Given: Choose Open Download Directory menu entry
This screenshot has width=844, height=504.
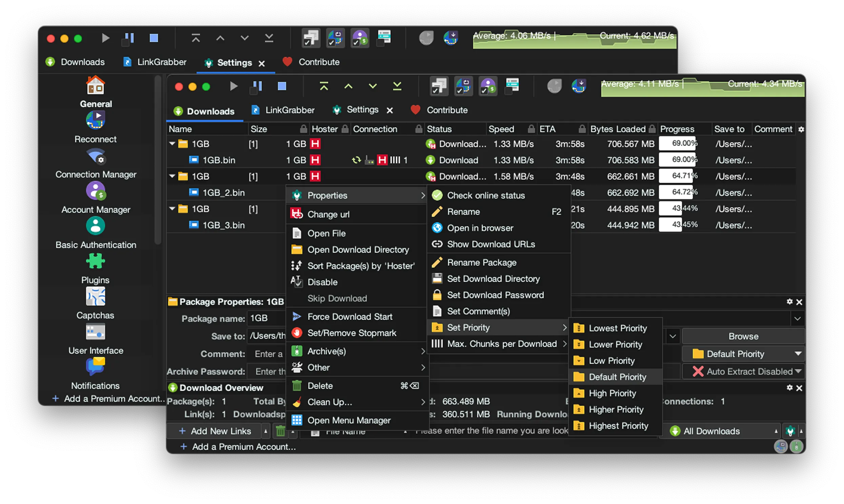Looking at the screenshot, I should (x=357, y=250).
